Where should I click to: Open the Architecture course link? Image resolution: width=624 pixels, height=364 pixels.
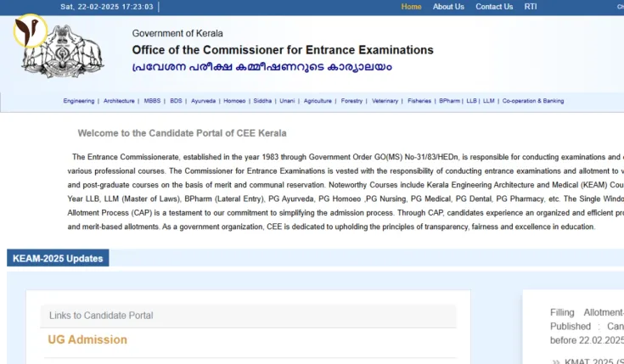coord(119,101)
